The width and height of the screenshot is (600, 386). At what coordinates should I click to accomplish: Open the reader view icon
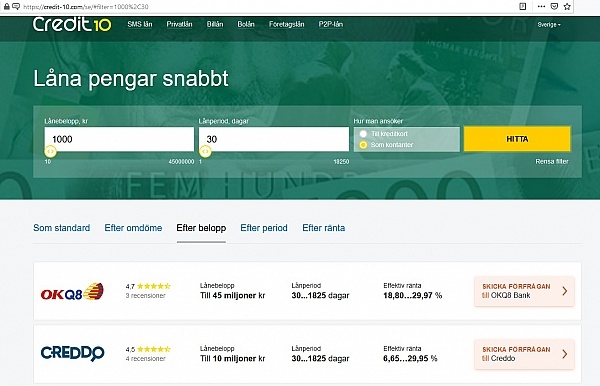(x=523, y=6)
